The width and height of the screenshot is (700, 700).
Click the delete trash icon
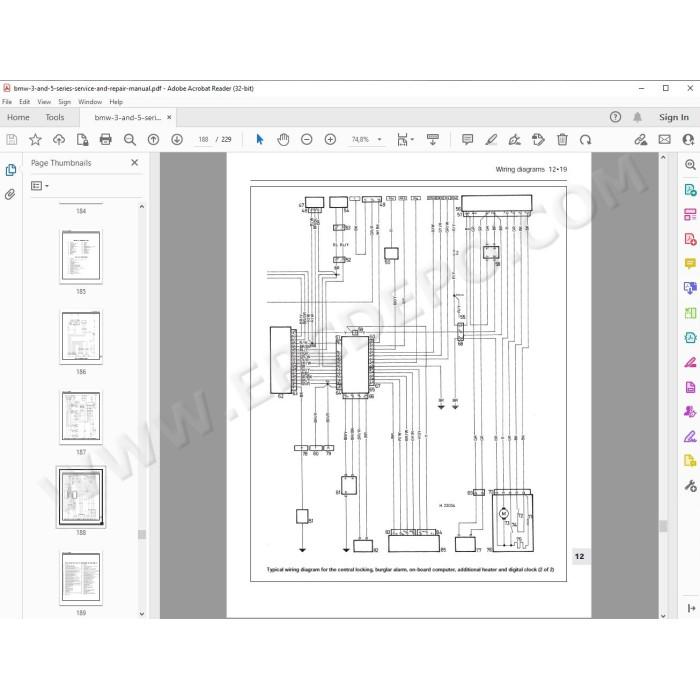point(562,140)
